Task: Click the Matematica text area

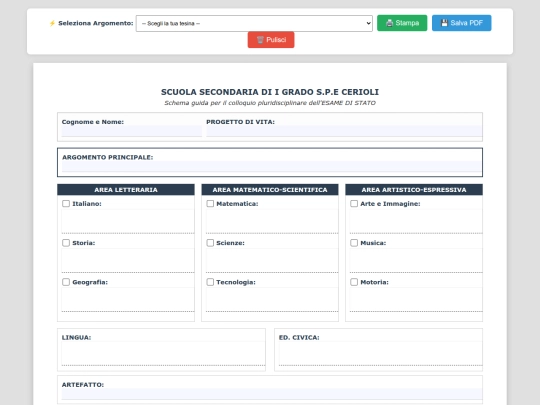Action: 272,221
